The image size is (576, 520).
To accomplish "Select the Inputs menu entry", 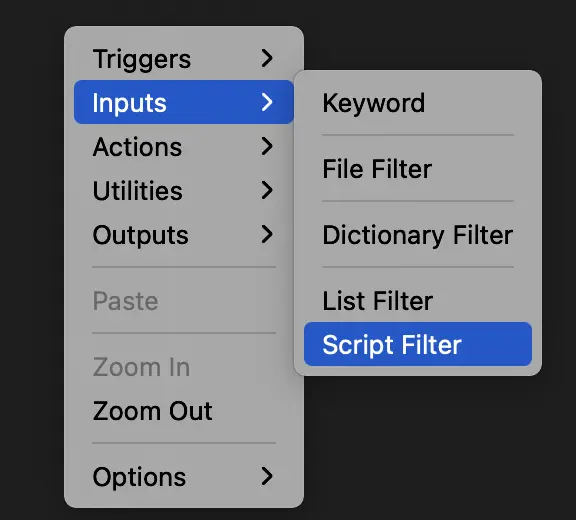I will [x=184, y=102].
